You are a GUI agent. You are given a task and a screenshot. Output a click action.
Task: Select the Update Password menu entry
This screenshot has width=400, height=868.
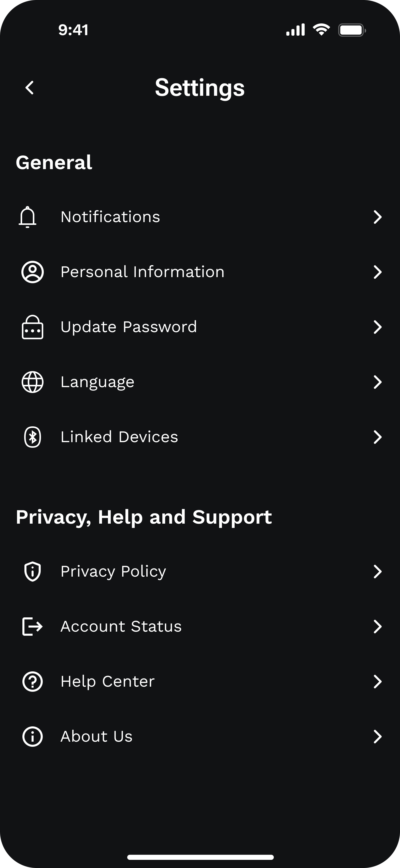point(128,327)
